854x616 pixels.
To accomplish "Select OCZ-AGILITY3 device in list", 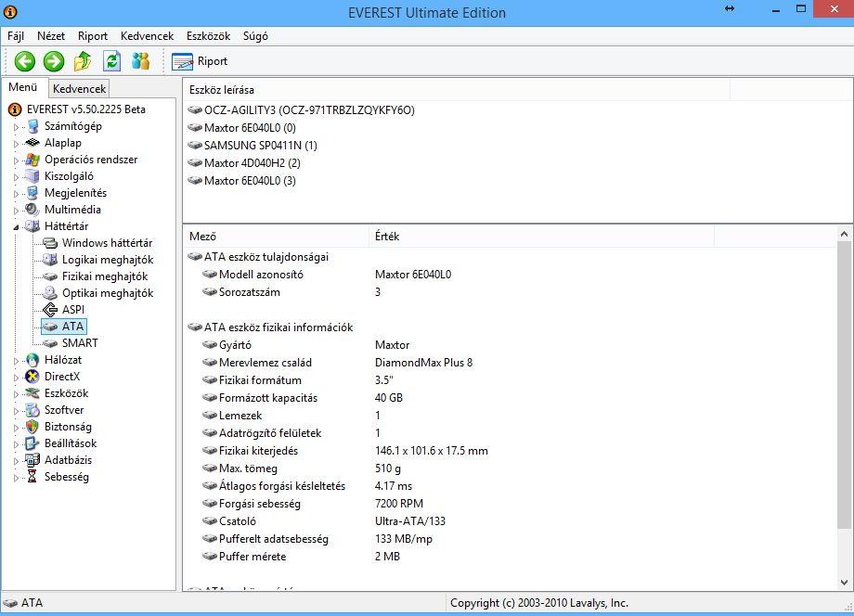I will 309,110.
